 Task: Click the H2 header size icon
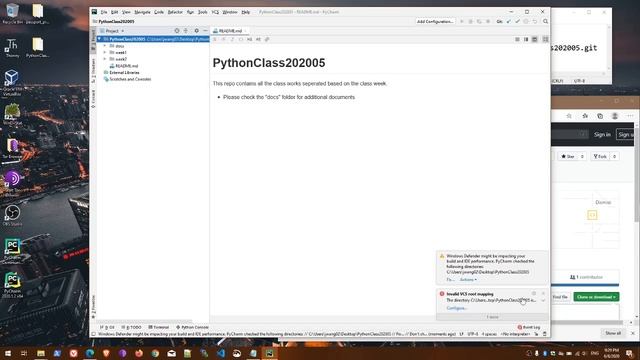(x=258, y=40)
